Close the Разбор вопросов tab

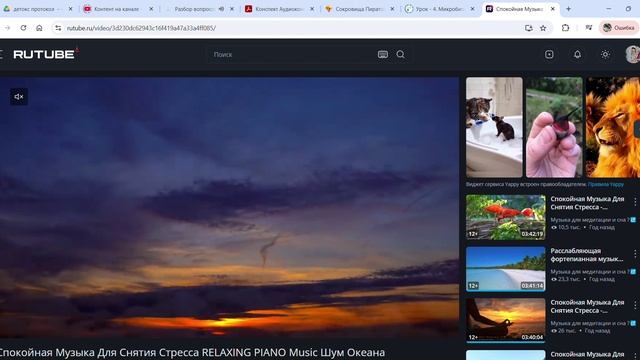(232, 9)
